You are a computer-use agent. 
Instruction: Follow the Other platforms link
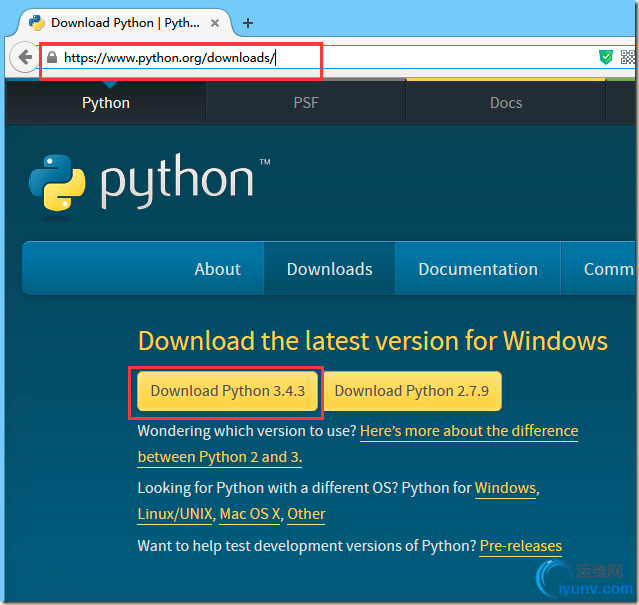click(306, 514)
